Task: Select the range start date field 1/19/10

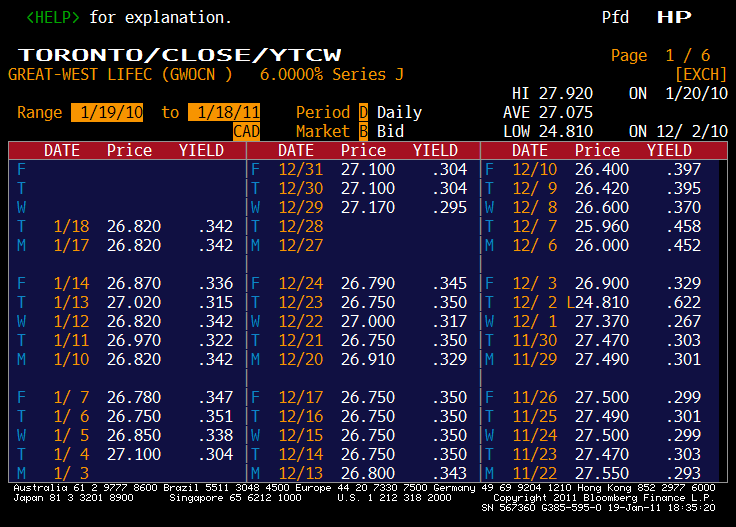Action: 109,113
